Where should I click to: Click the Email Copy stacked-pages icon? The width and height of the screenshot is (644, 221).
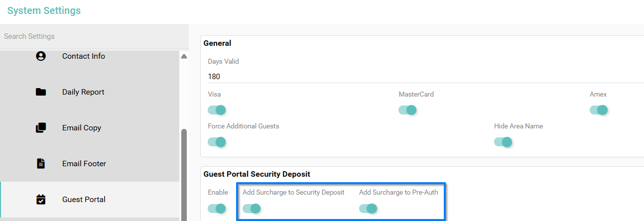pyautogui.click(x=41, y=128)
